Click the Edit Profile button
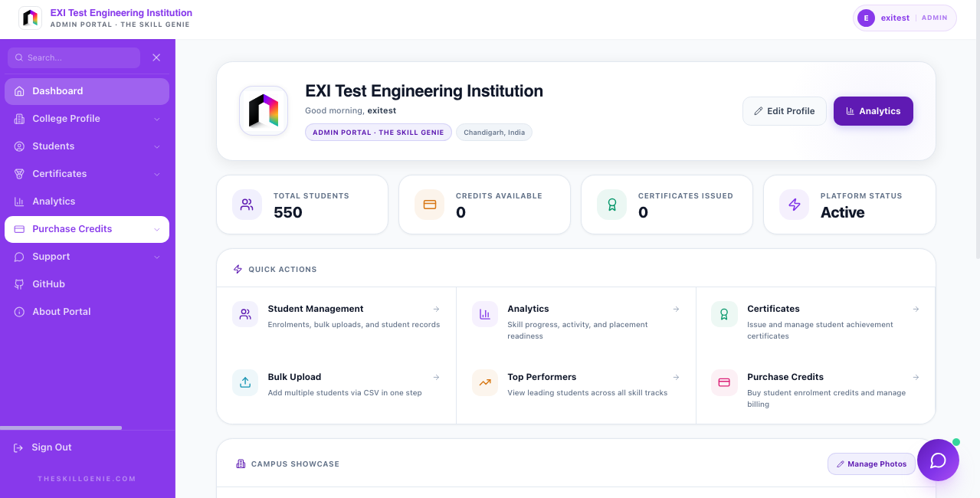Viewport: 980px width, 498px height. click(785, 111)
